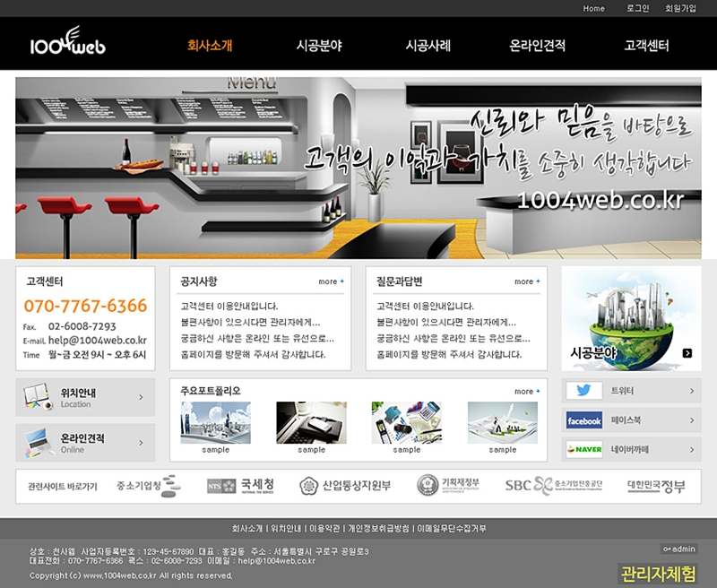Click the 로그인 link at top
The width and height of the screenshot is (717, 588).
(x=637, y=8)
